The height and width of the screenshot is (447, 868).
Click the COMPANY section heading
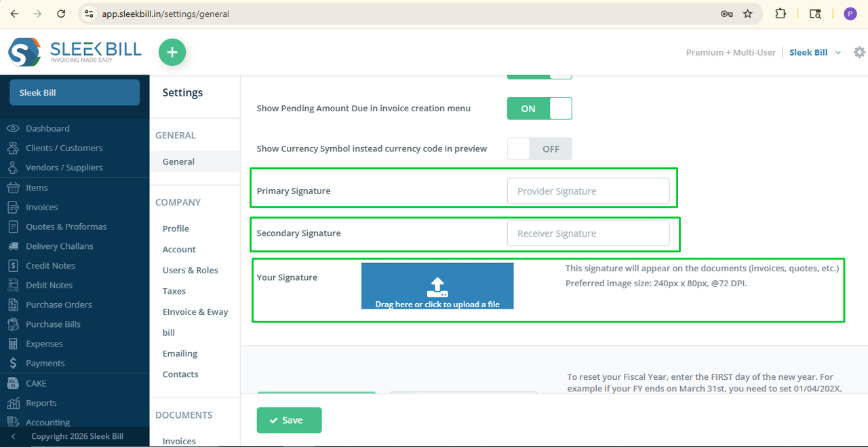coord(178,202)
